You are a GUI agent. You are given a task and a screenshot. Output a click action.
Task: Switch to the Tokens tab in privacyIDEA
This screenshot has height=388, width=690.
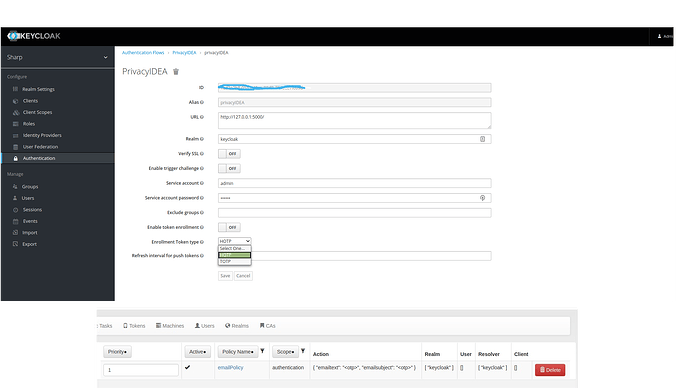click(x=134, y=326)
